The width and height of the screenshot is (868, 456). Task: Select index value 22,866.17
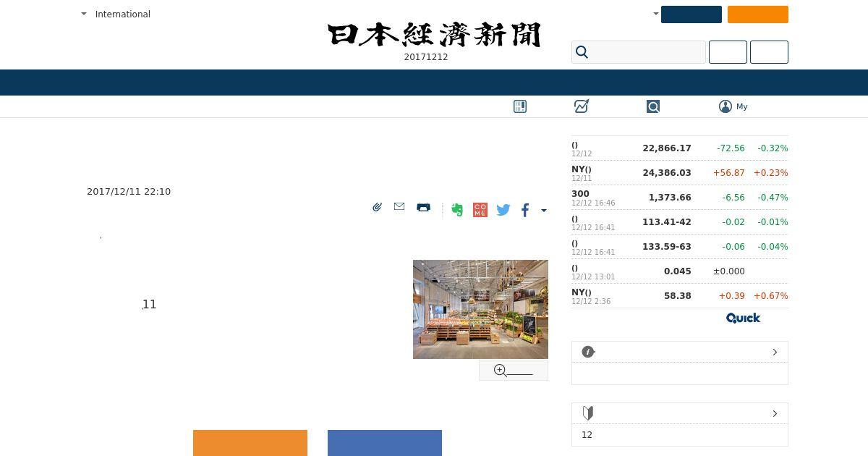[667, 148]
